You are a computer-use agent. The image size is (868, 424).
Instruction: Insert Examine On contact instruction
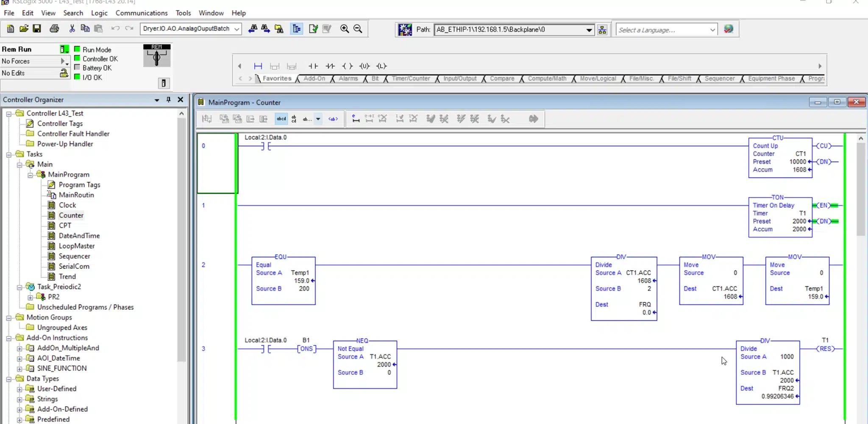(x=313, y=66)
